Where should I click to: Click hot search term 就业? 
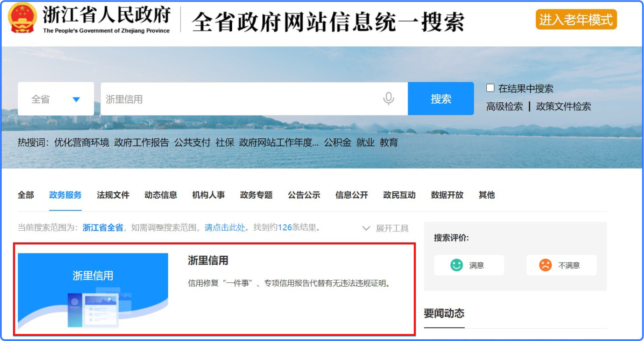pos(365,143)
